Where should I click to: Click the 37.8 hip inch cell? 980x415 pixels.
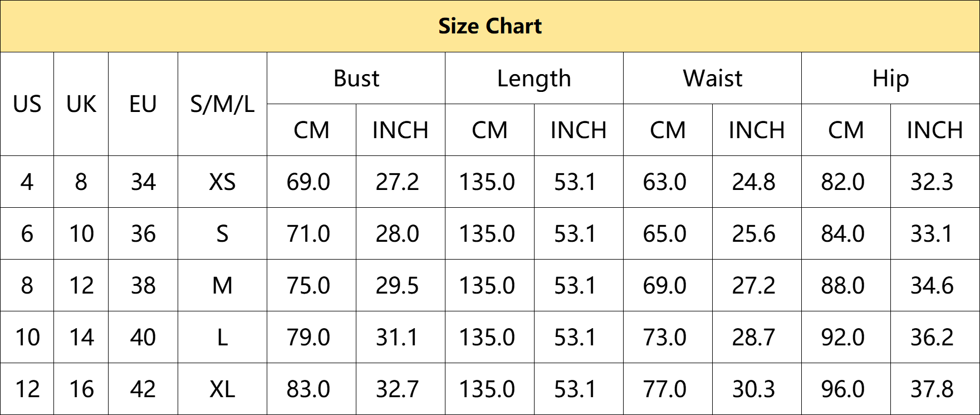point(932,389)
